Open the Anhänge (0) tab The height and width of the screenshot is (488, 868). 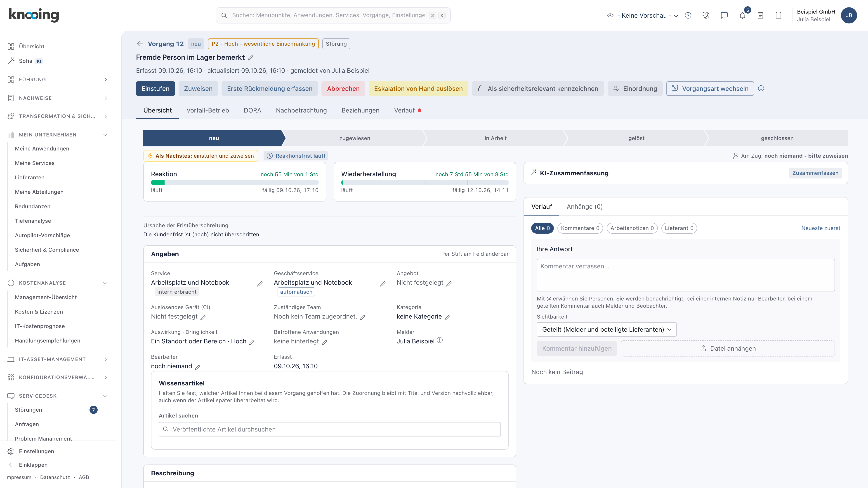[x=584, y=206]
